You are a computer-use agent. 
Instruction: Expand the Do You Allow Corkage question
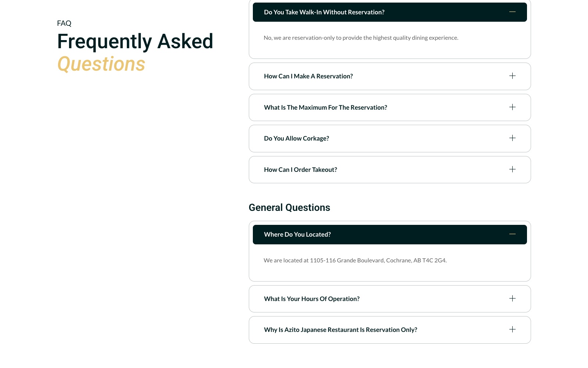pos(390,138)
